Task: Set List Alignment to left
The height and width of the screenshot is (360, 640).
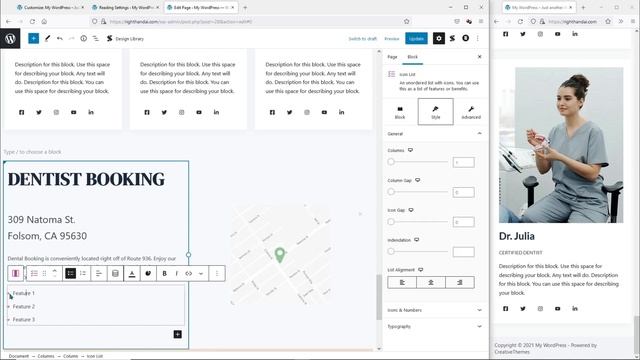Action: [x=402, y=282]
